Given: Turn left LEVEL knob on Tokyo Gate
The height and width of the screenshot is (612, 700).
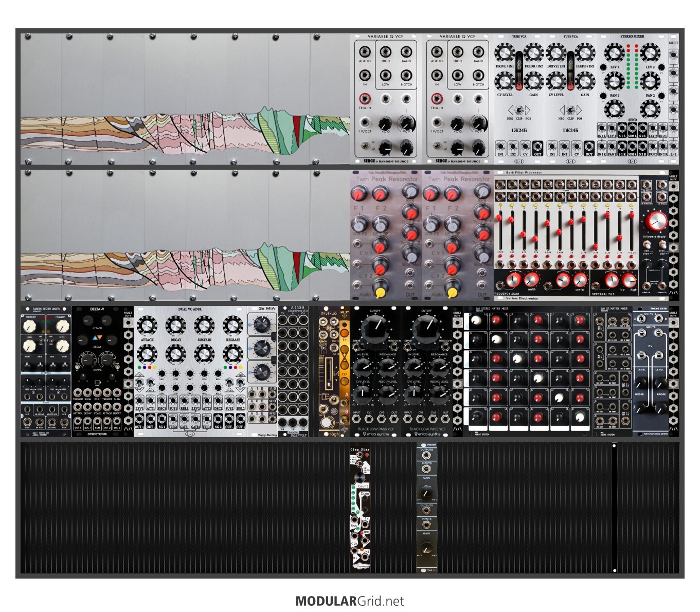Looking at the screenshot, I should click(x=641, y=382).
